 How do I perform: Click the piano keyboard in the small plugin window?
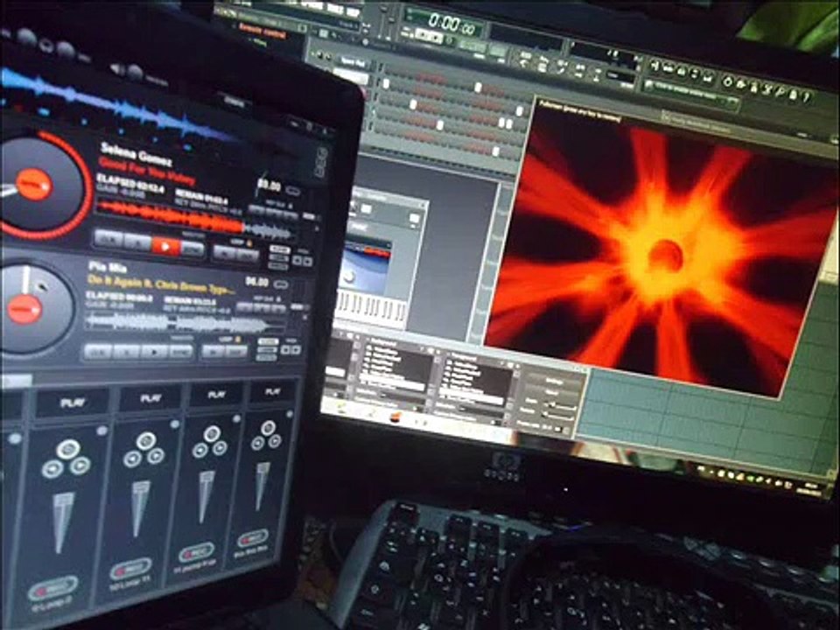tap(371, 309)
